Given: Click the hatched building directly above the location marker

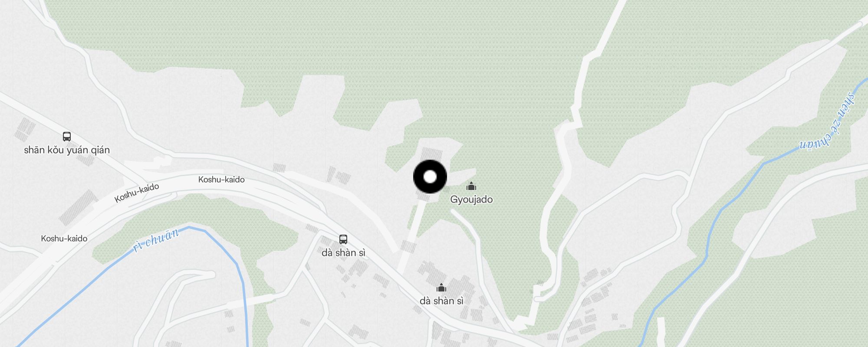Looking at the screenshot, I should tap(432, 155).
